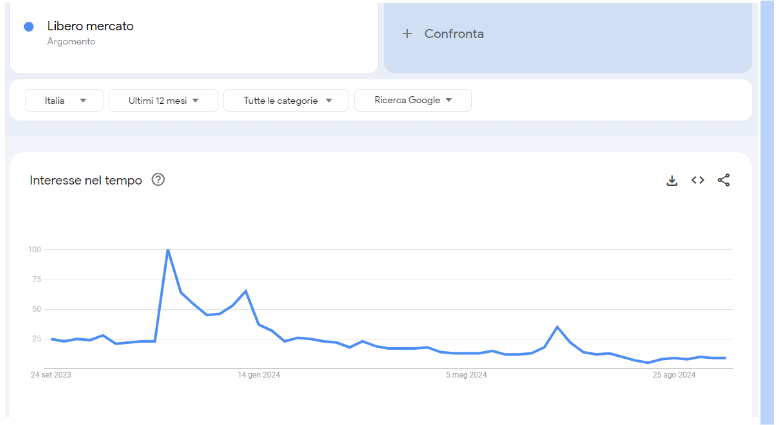Expand the Ultimi 12 mesi time range
The image size is (779, 425).
pos(163,100)
